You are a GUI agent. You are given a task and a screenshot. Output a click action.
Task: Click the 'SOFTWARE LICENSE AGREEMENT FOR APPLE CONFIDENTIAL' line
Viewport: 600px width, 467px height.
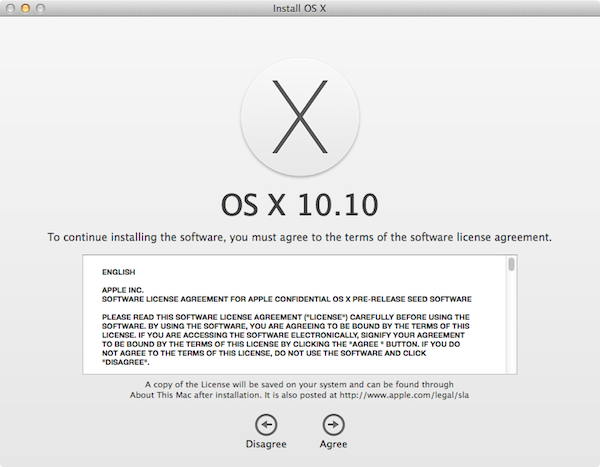287,299
